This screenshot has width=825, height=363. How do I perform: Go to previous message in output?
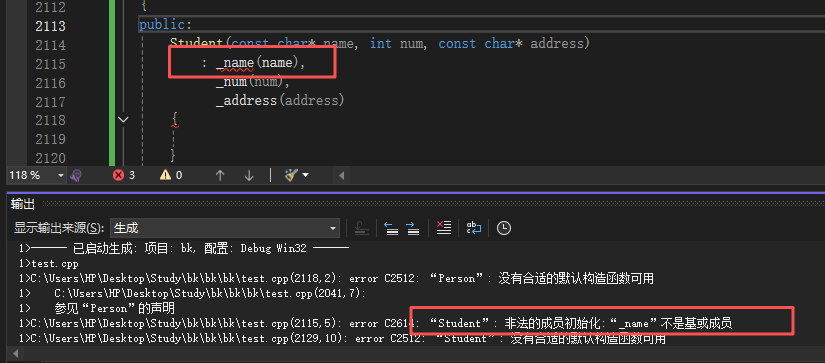(391, 228)
